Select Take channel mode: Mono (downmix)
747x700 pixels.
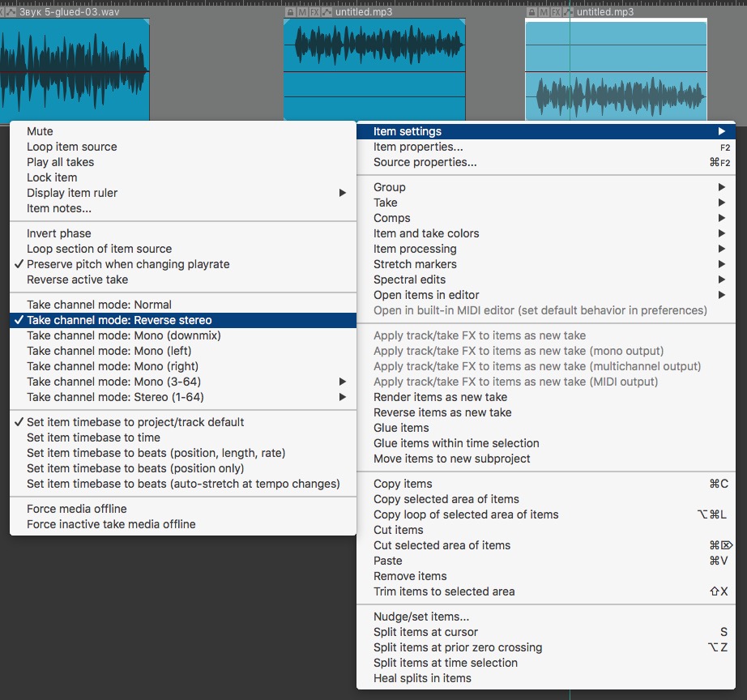pos(183,335)
